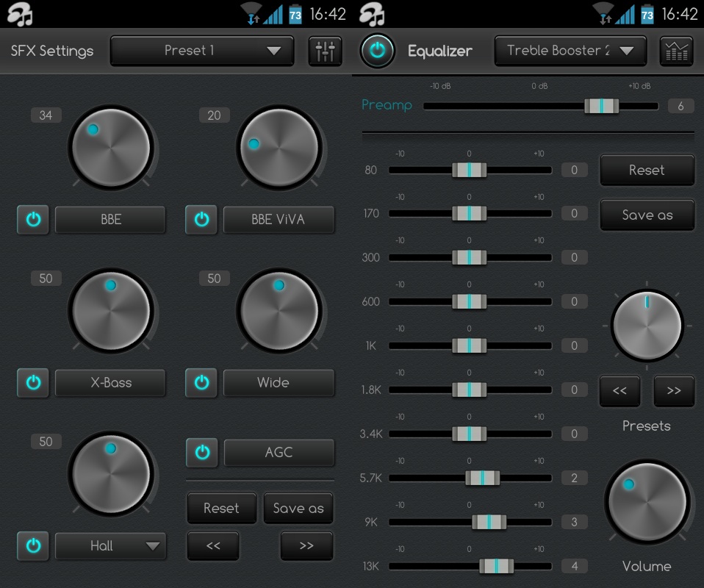Open the spectrum graph icon in Equalizer header

pos(676,51)
